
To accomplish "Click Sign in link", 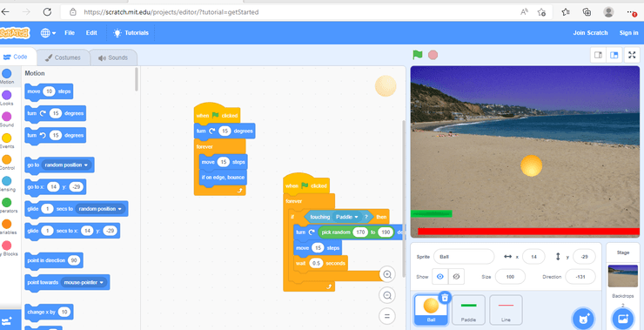I will point(628,33).
